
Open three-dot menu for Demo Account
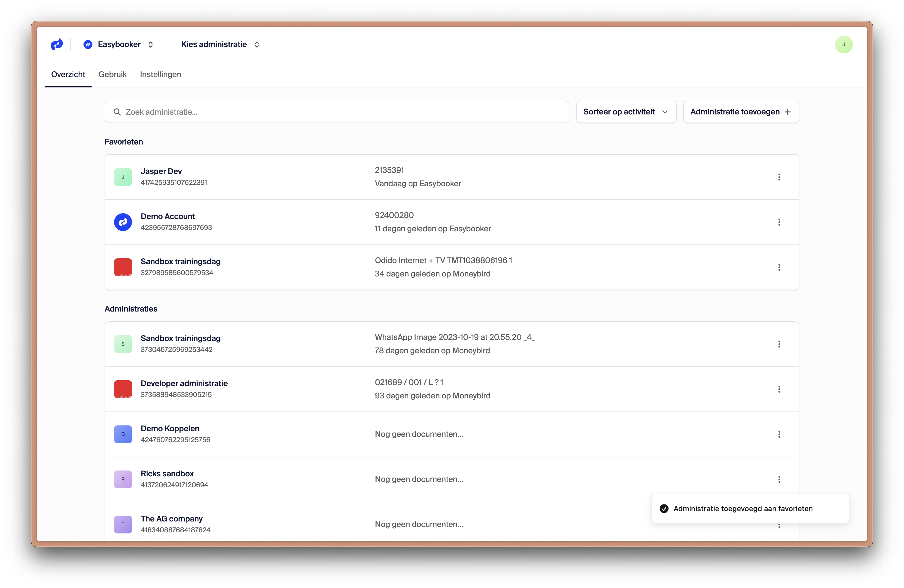point(779,222)
